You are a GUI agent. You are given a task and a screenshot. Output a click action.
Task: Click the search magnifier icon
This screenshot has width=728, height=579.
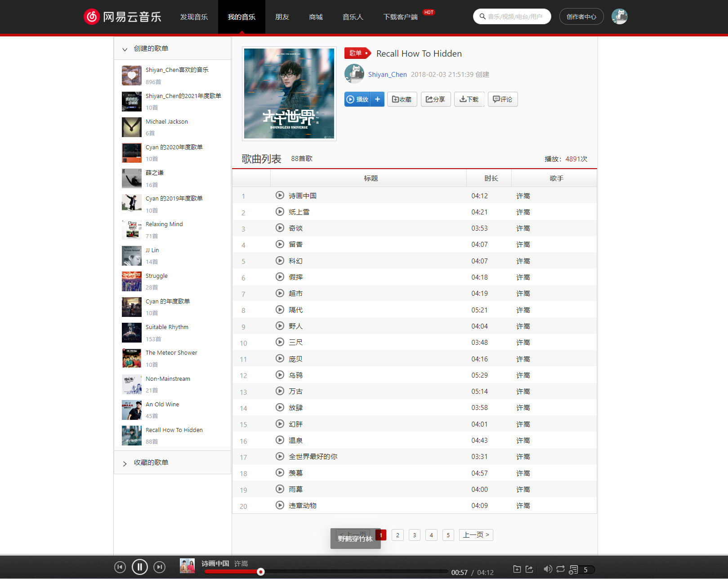482,17
